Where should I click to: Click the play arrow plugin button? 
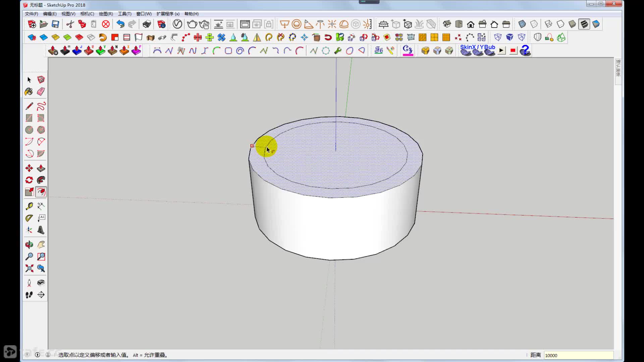[x=501, y=51]
